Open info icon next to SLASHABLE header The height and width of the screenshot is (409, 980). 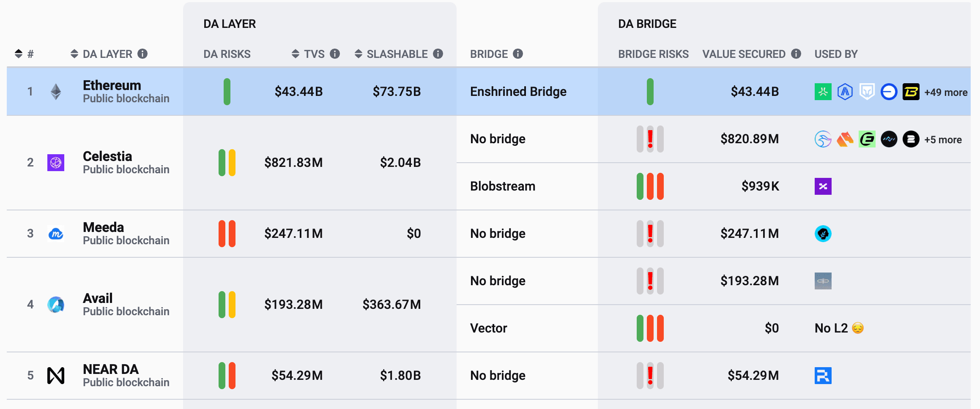coord(438,54)
